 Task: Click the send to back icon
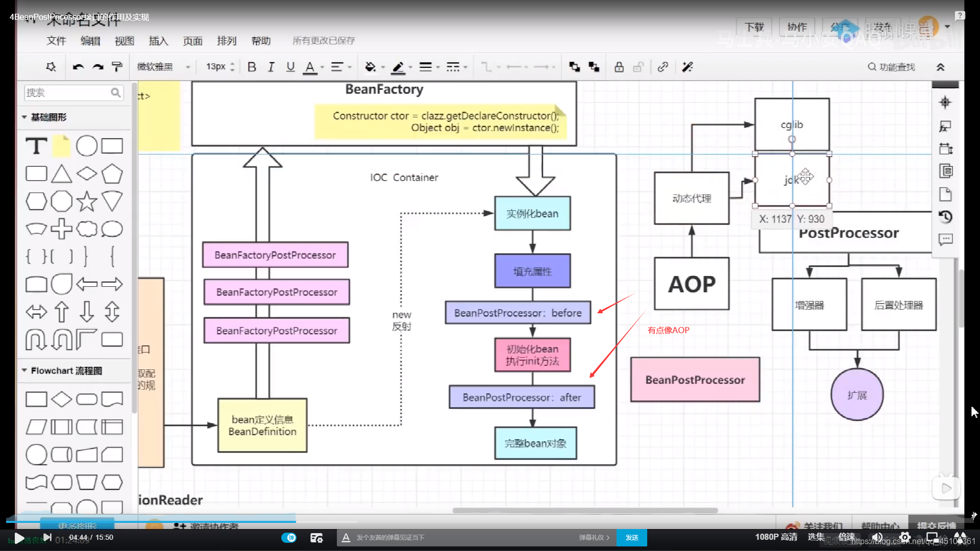[x=594, y=67]
